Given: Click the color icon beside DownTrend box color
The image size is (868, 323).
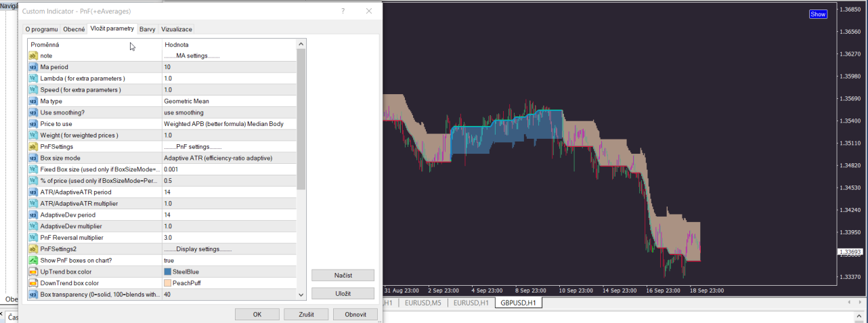Looking at the screenshot, I should [x=33, y=283].
